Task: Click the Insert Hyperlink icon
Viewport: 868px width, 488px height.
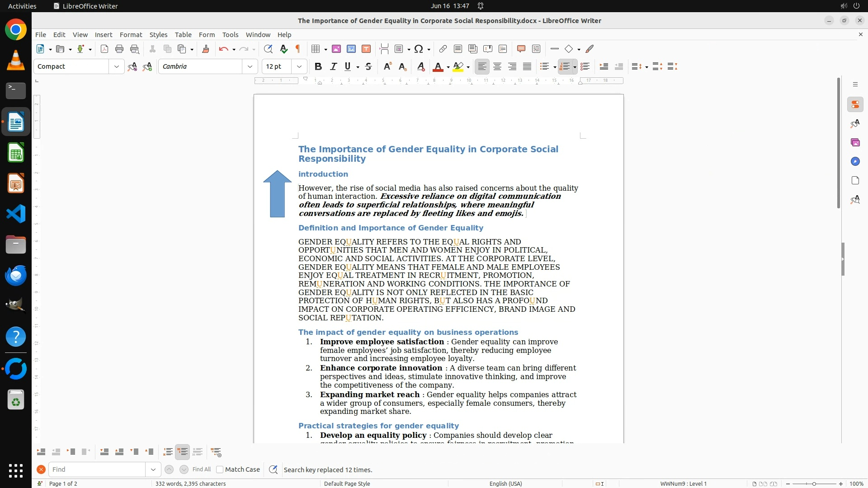Action: coord(443,49)
